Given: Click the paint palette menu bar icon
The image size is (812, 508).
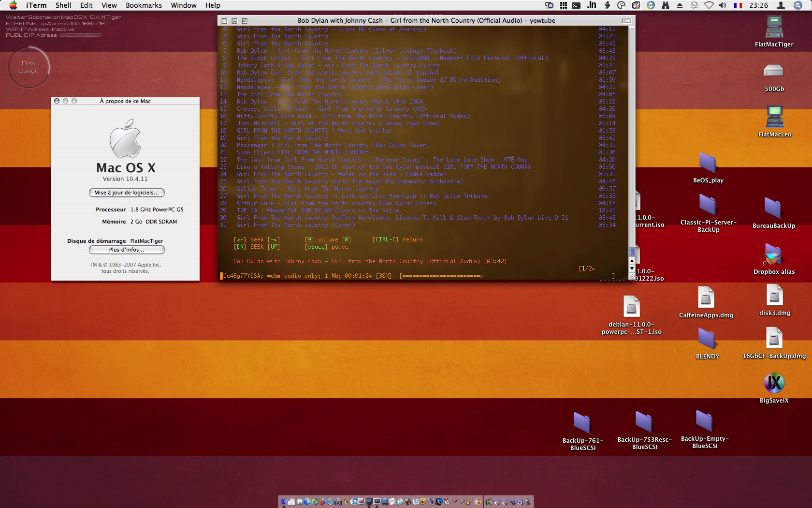Looking at the screenshot, I should click(x=622, y=5).
